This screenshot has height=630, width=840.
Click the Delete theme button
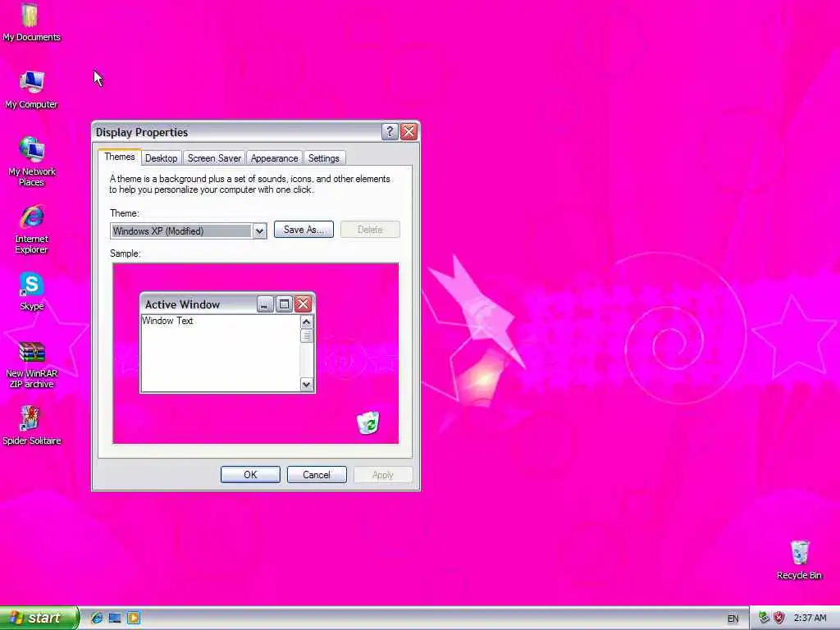coord(370,230)
